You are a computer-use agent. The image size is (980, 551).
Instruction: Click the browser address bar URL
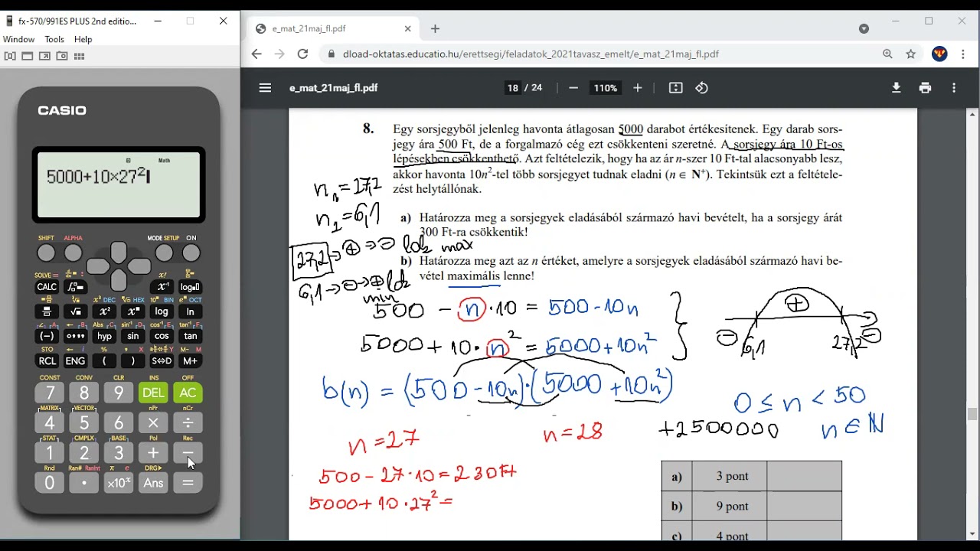tap(531, 54)
